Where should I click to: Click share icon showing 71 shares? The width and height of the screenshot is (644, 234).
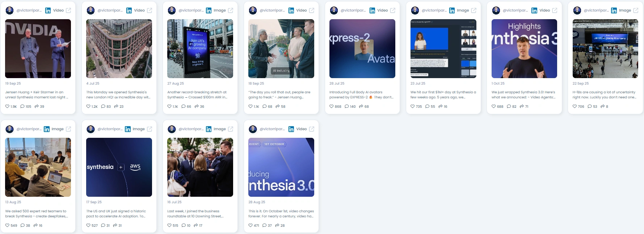point(522,106)
